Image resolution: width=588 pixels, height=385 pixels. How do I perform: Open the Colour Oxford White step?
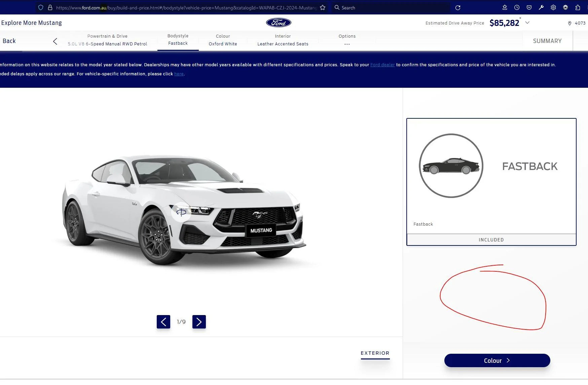[x=223, y=40]
